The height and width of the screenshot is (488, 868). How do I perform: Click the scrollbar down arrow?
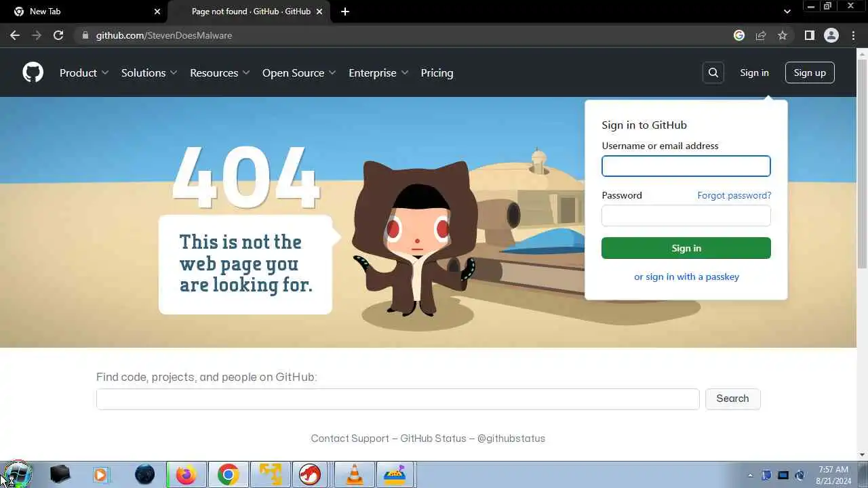coord(862,455)
